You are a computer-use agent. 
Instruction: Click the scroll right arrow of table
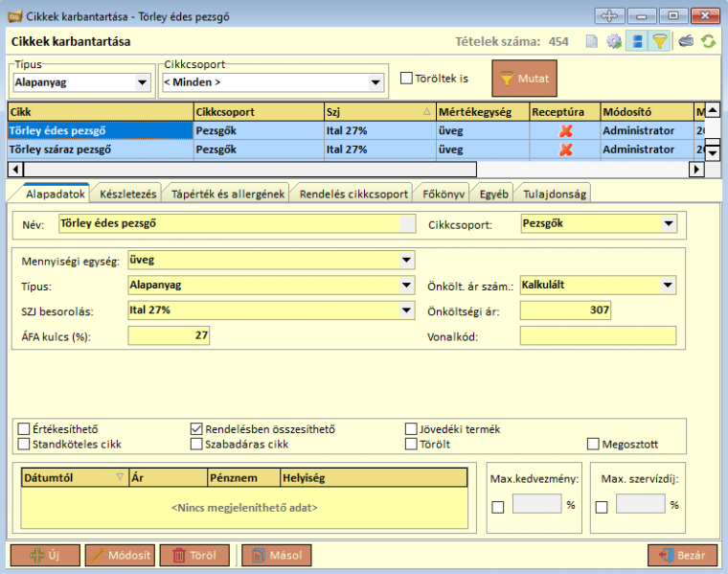click(696, 169)
